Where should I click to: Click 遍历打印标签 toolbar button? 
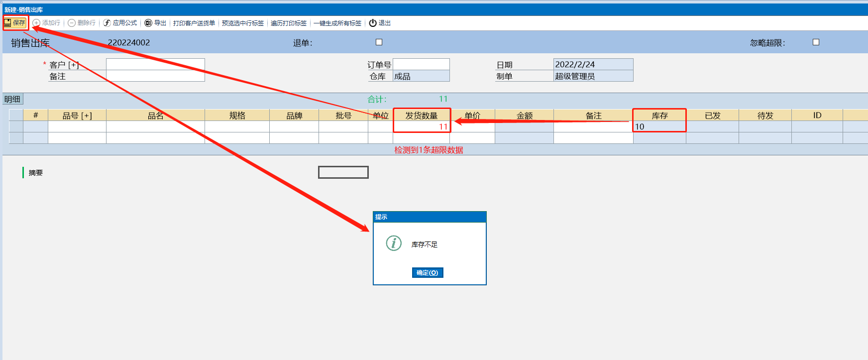click(x=289, y=23)
